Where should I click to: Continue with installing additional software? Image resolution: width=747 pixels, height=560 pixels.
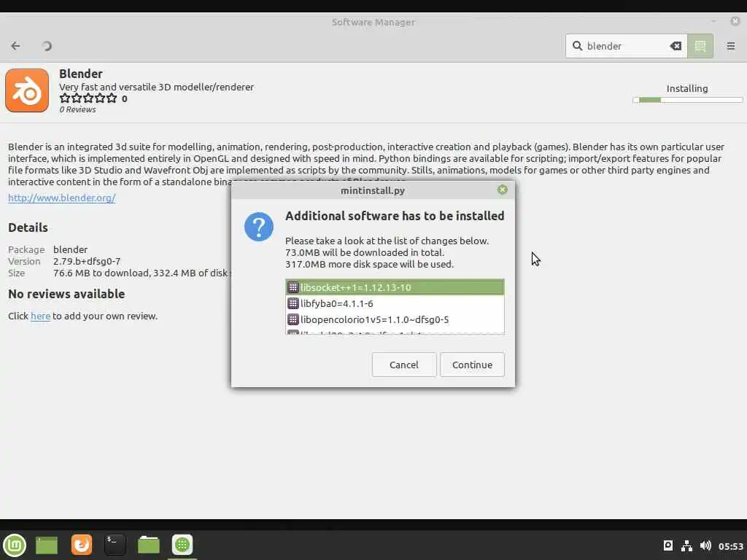[x=472, y=365]
